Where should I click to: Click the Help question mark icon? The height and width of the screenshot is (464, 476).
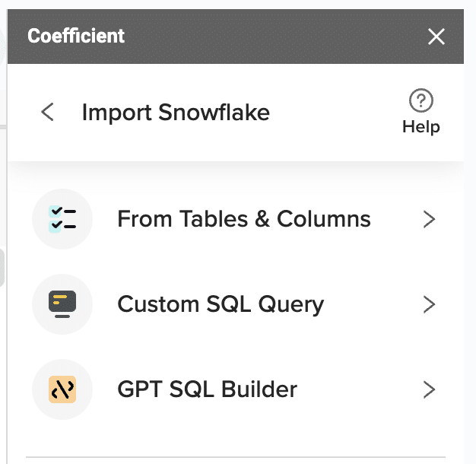coord(420,100)
